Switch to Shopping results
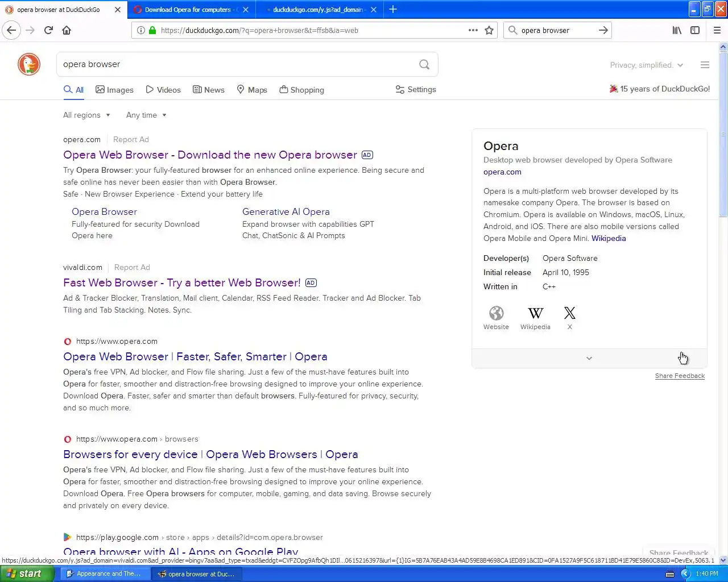This screenshot has height=582, width=728. [301, 90]
